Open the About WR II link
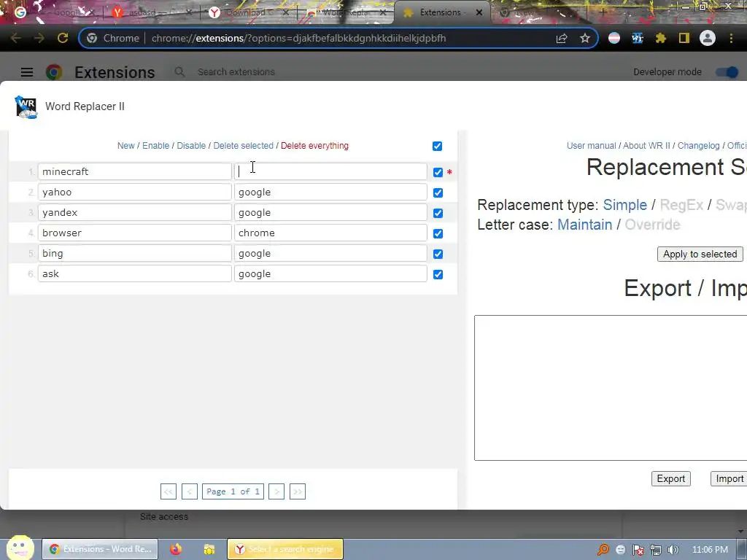Image resolution: width=747 pixels, height=560 pixels. (x=646, y=146)
